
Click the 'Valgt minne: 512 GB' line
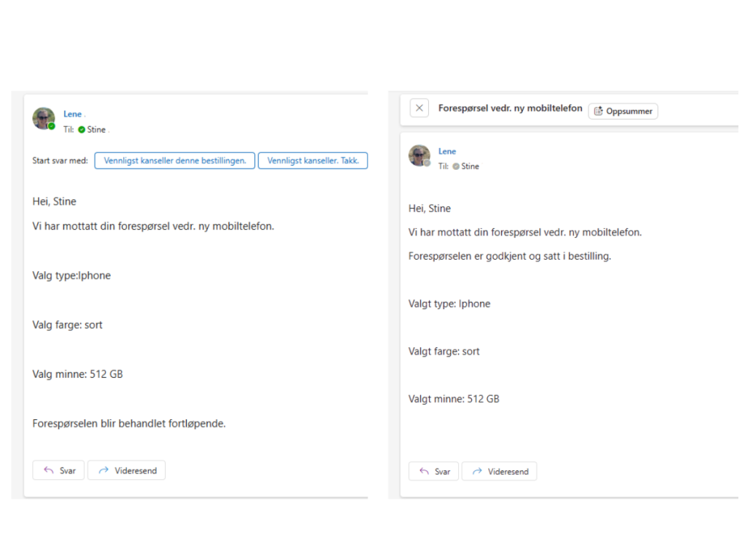pyautogui.click(x=454, y=399)
